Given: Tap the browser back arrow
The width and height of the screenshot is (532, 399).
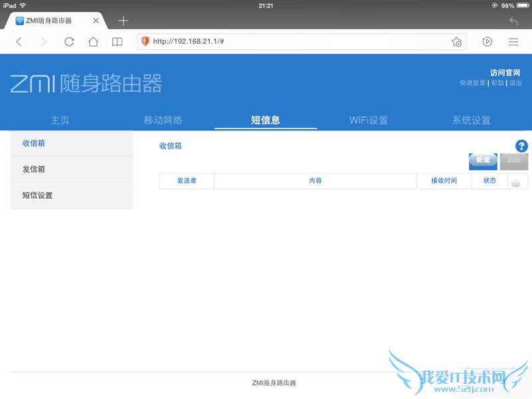Looking at the screenshot, I should coord(19,41).
